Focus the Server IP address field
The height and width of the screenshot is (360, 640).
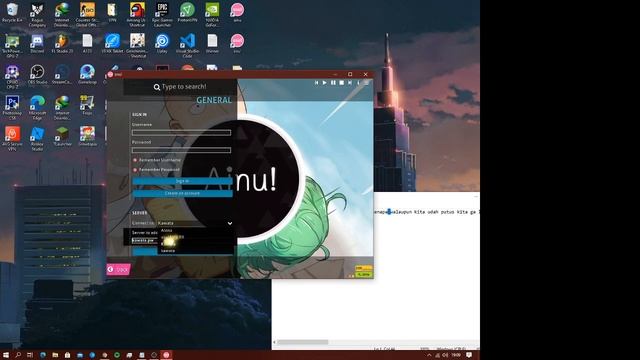[x=144, y=240]
